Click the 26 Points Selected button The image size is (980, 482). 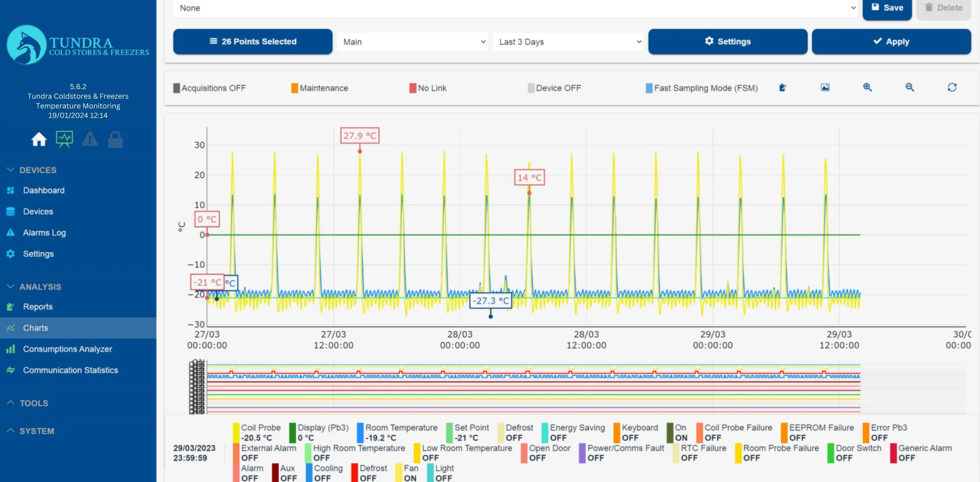[x=253, y=41]
